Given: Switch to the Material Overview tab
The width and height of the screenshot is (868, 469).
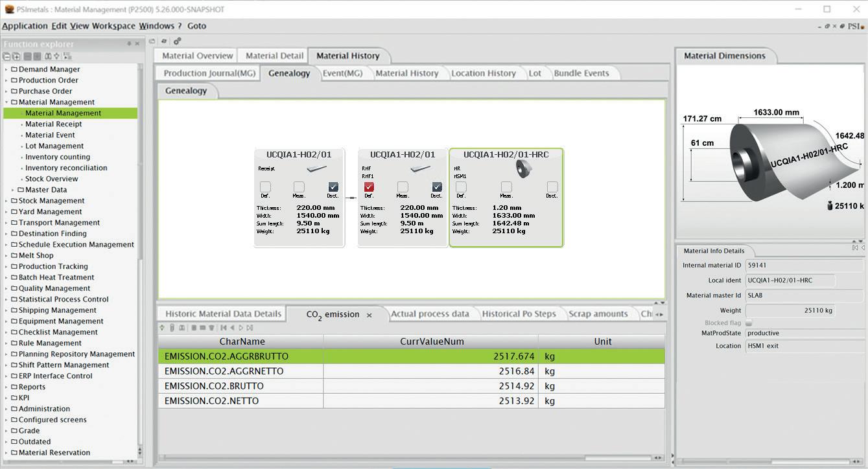Looking at the screenshot, I should [197, 56].
